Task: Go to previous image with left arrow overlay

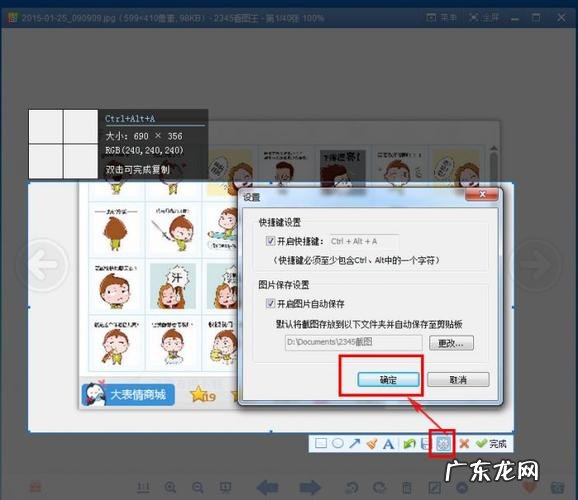Action: click(x=43, y=264)
